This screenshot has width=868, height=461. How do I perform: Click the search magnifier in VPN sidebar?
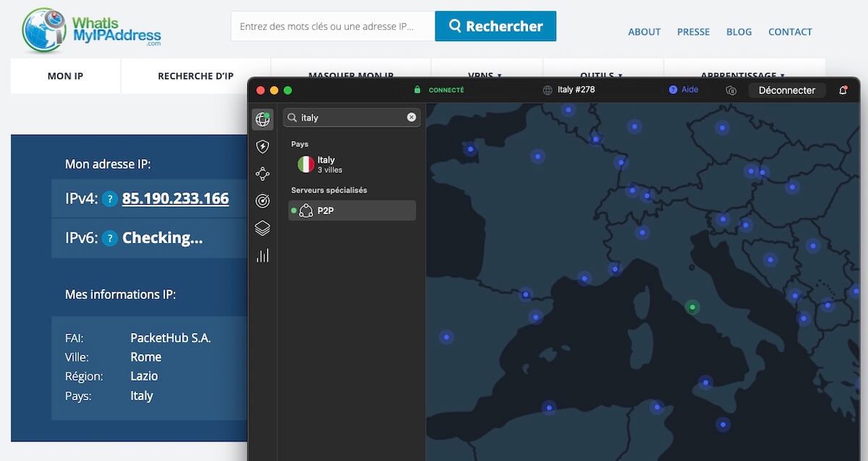pos(292,117)
